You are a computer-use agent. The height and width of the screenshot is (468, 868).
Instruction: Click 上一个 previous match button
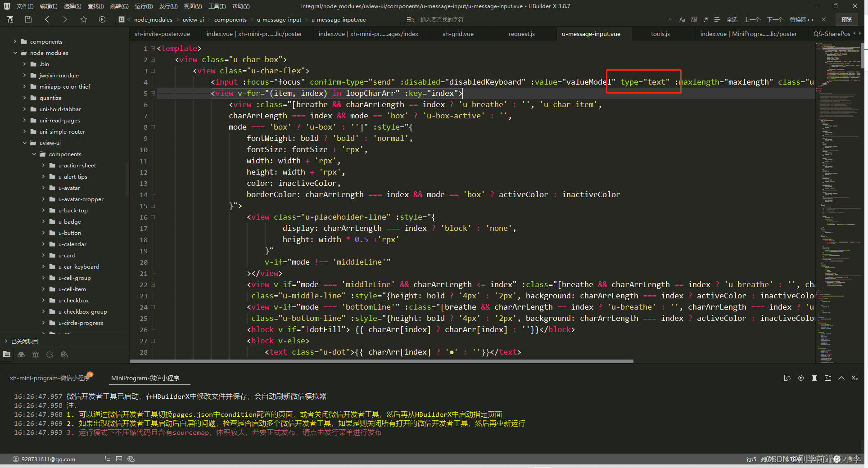(752, 19)
